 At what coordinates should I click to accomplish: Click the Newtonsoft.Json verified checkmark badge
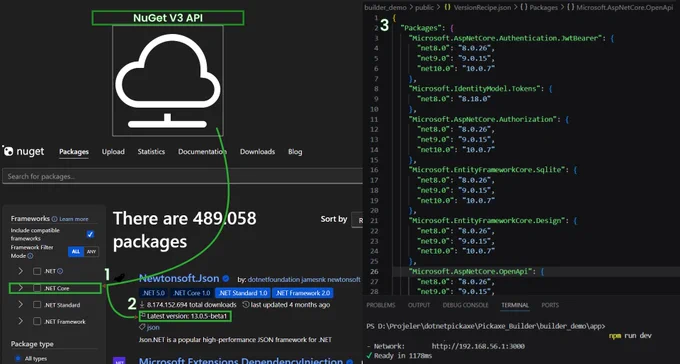[226, 279]
